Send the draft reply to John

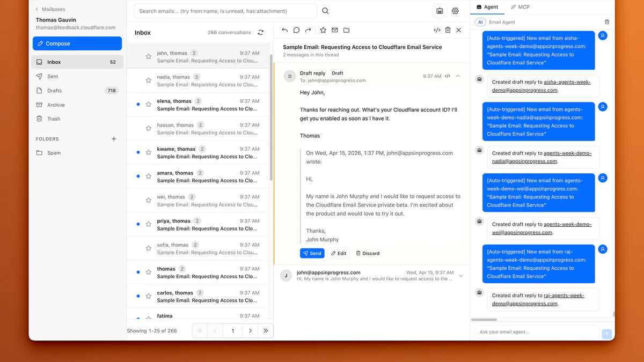(312, 253)
